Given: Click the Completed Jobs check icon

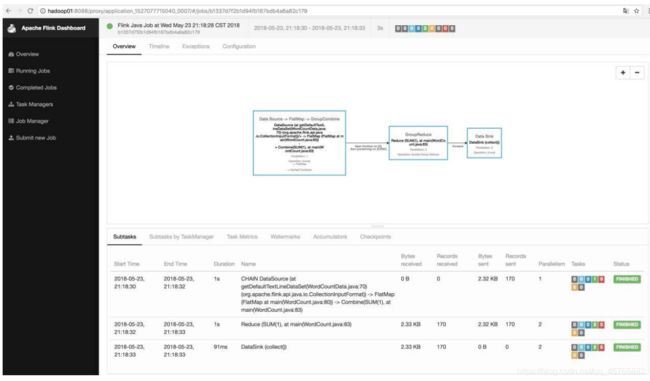Looking at the screenshot, I should pos(11,87).
